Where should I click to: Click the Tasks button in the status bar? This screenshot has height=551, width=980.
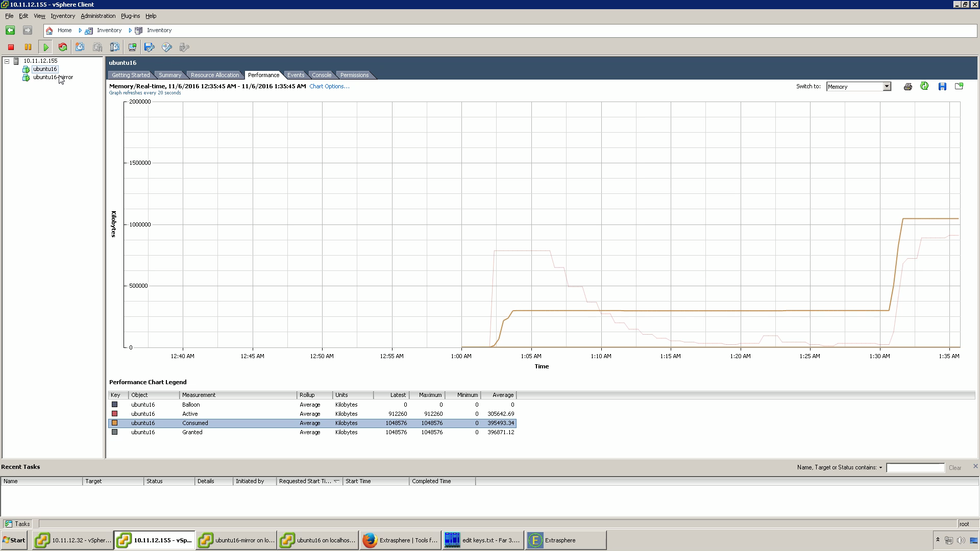coord(18,524)
